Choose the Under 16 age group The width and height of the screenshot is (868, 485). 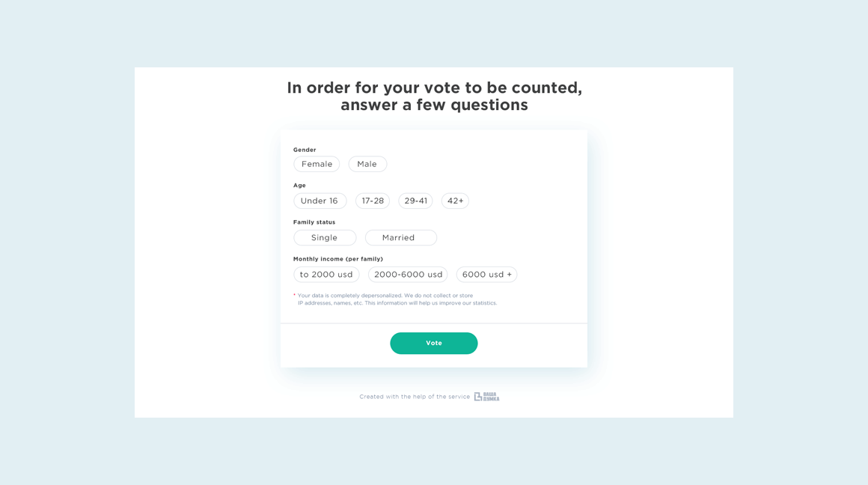pyautogui.click(x=320, y=201)
